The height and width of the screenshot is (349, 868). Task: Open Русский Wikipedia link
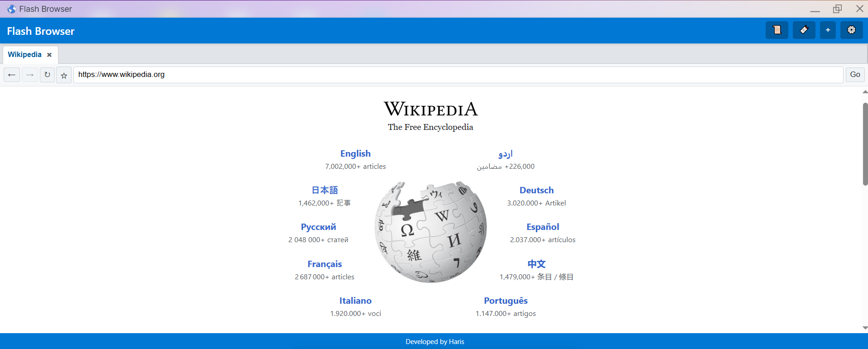(318, 227)
